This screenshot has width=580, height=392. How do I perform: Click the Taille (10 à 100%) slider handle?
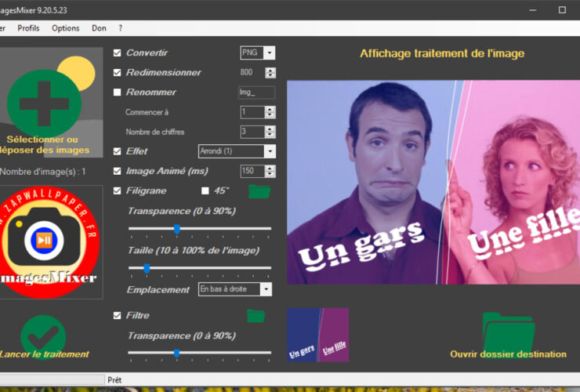147,269
